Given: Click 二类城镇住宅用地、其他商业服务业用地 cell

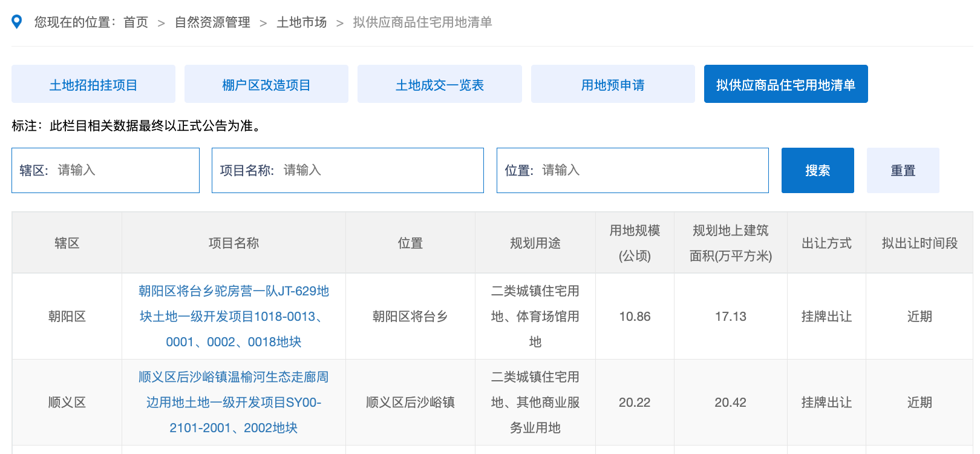Looking at the screenshot, I should point(535,403).
